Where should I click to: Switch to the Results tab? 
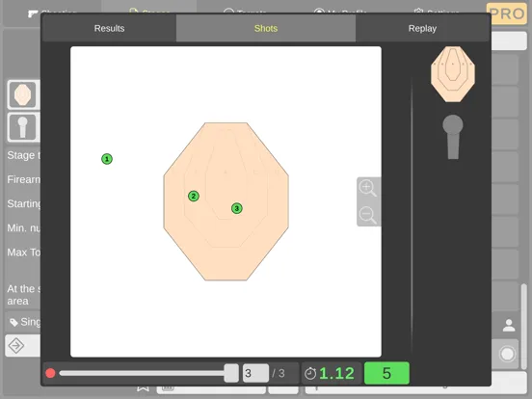[109, 29]
